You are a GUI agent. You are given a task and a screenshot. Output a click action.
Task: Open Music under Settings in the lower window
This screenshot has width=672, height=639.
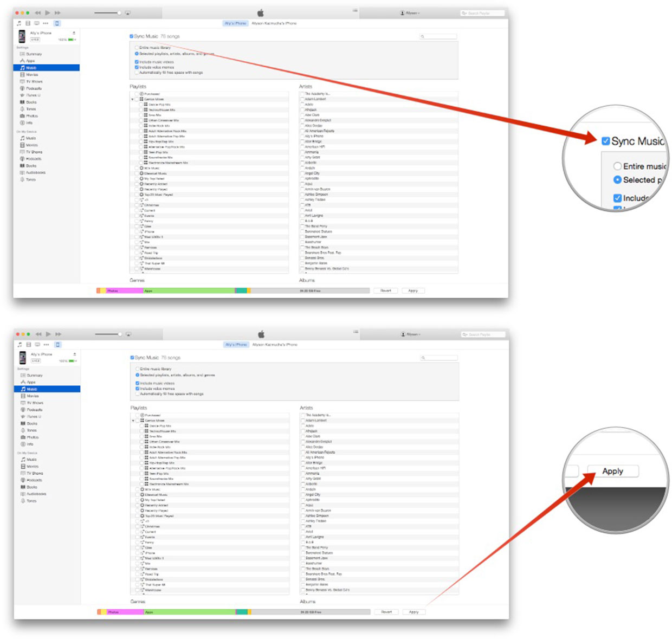(x=47, y=389)
